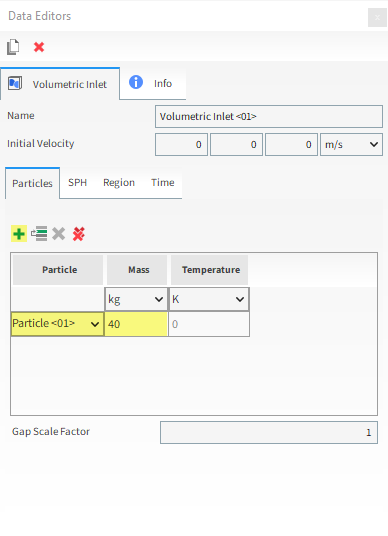This screenshot has width=388, height=536.
Task: Click the duplicate/copy icon in top toolbar
Action: 13,47
